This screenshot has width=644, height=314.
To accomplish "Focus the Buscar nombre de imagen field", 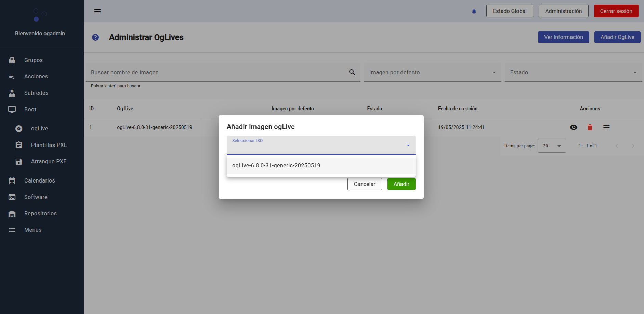I will [x=218, y=72].
